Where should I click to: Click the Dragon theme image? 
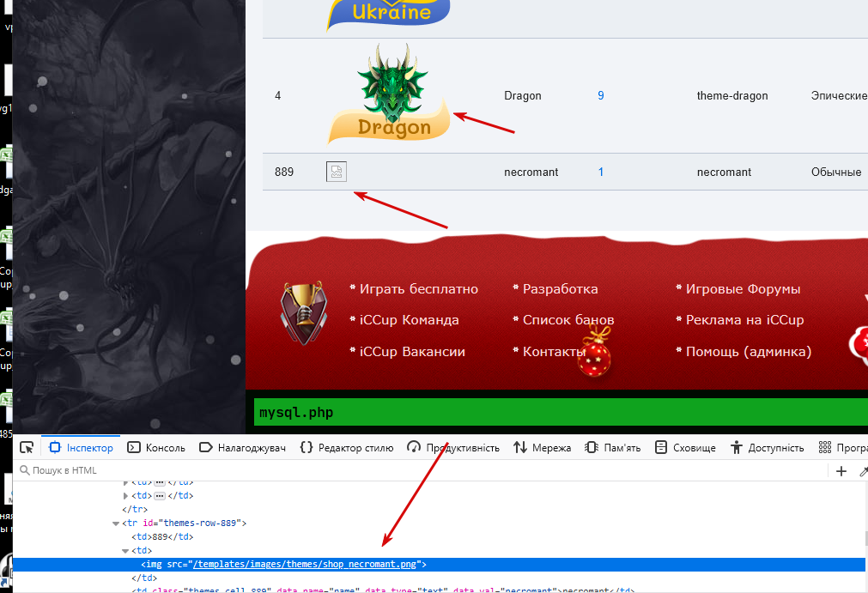tap(389, 94)
